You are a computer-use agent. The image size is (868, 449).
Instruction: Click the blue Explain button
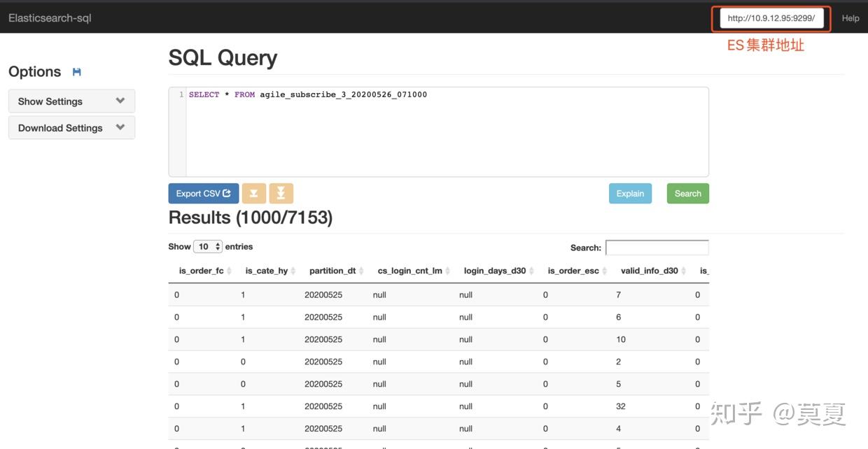(x=630, y=194)
